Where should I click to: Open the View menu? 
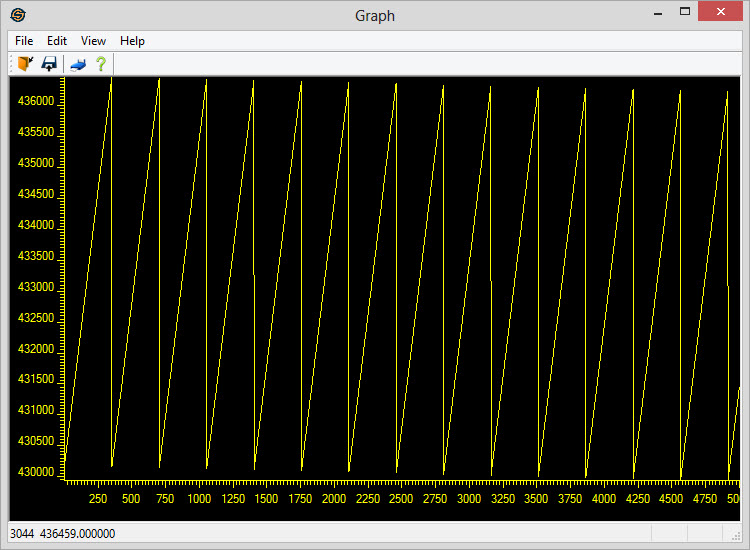(93, 41)
